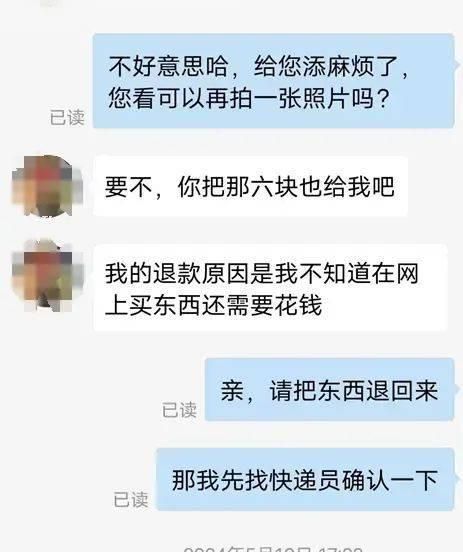Open the avatar next to the refund reason message

(47, 275)
